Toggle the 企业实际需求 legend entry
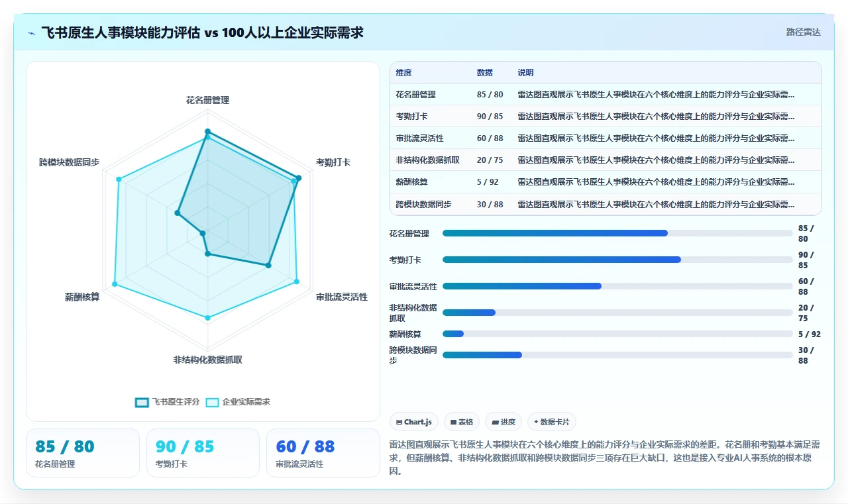Viewport: 848px width, 504px height. pos(238,402)
